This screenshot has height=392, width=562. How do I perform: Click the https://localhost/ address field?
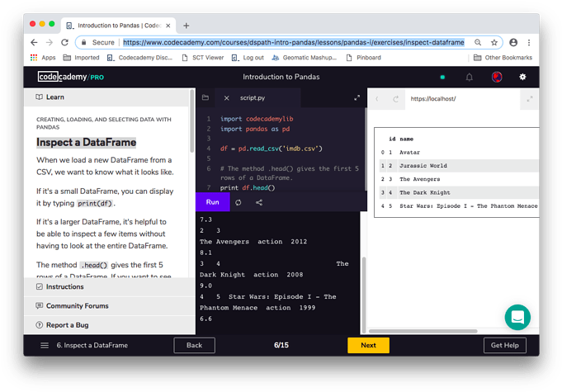pyautogui.click(x=462, y=99)
